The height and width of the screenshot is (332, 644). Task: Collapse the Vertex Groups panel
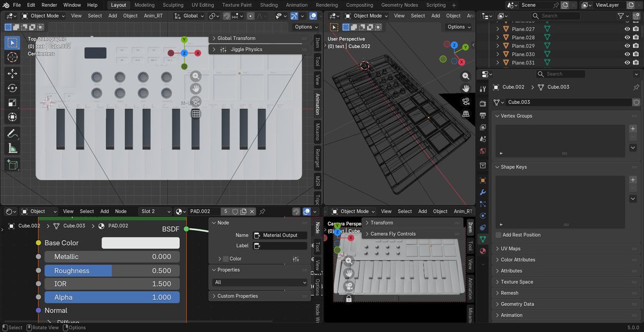[x=566, y=116]
